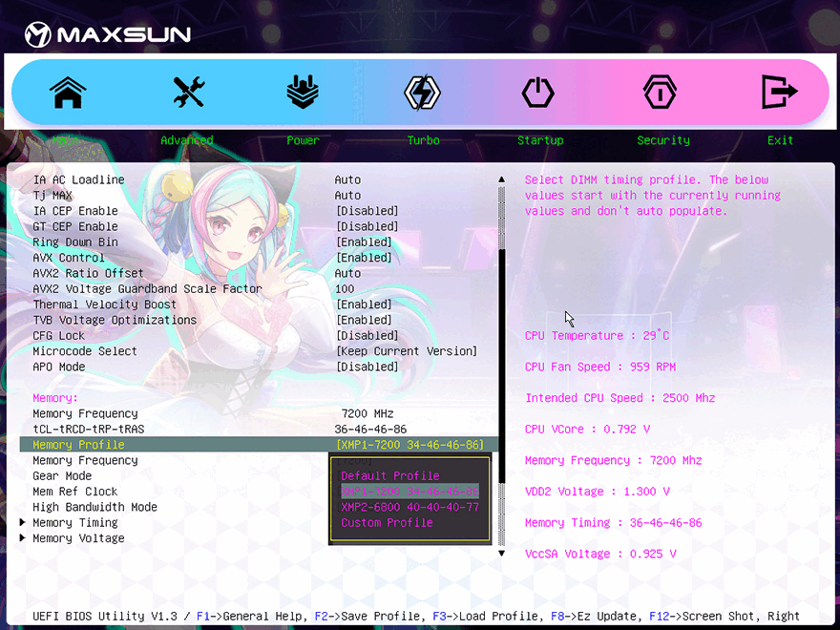Click the CPU Temperature 29°C readout

coord(597,335)
